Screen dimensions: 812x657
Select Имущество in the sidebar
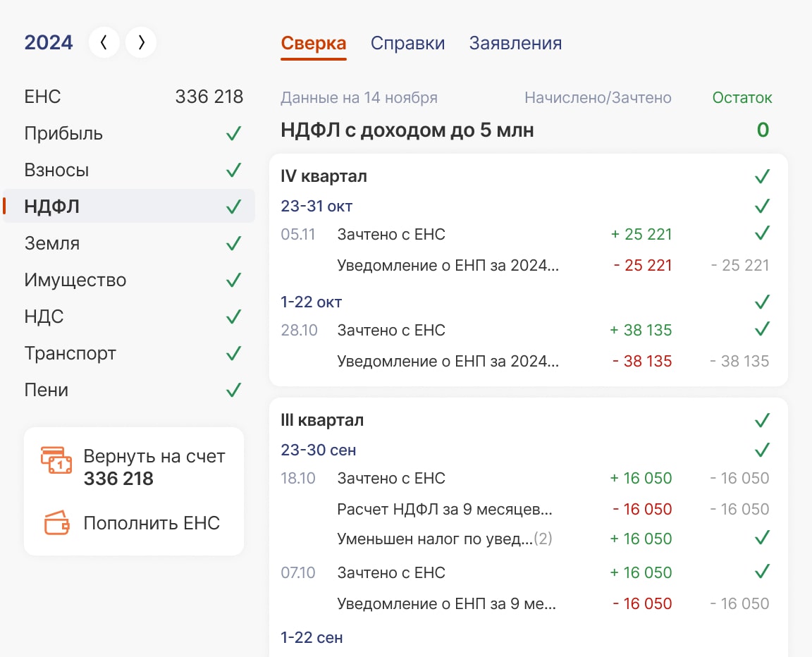[x=134, y=280]
